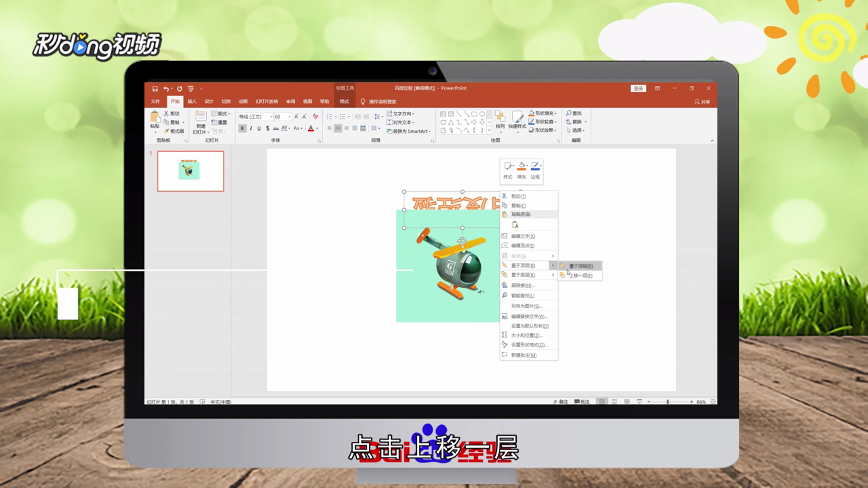Open the 快速样式 quick styles gallery
868x488 pixels.
coord(517,121)
